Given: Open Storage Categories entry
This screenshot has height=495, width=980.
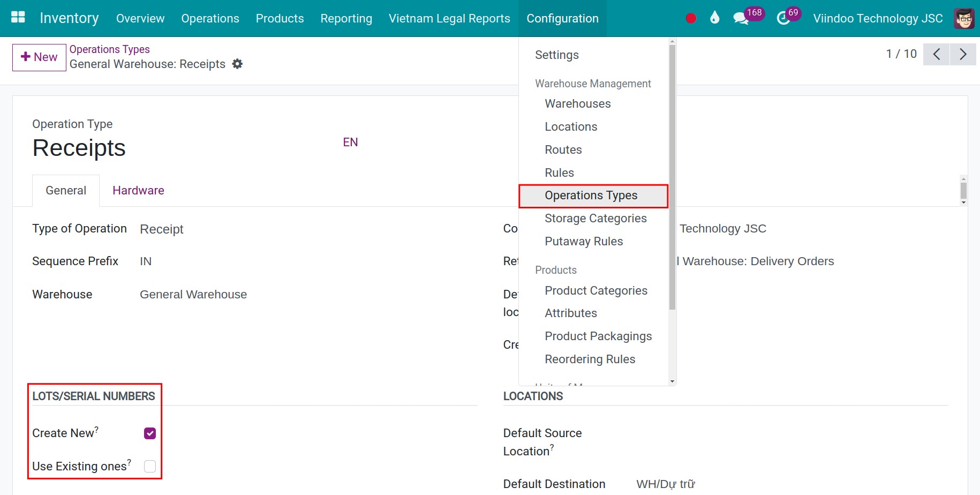Looking at the screenshot, I should (595, 219).
